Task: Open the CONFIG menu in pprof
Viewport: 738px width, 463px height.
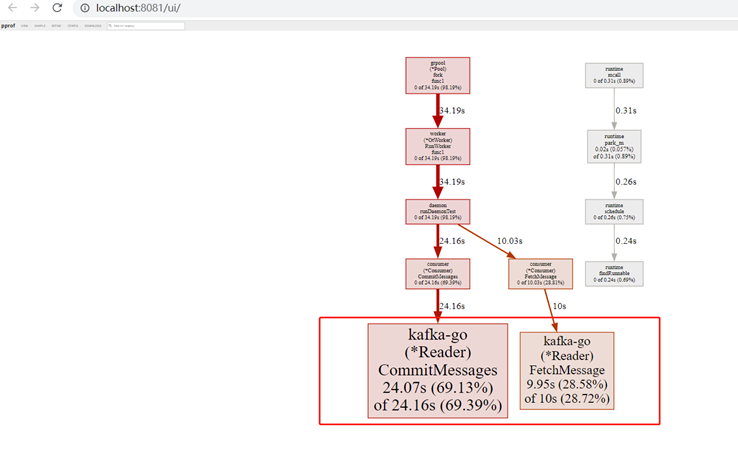Action: pos(72,25)
